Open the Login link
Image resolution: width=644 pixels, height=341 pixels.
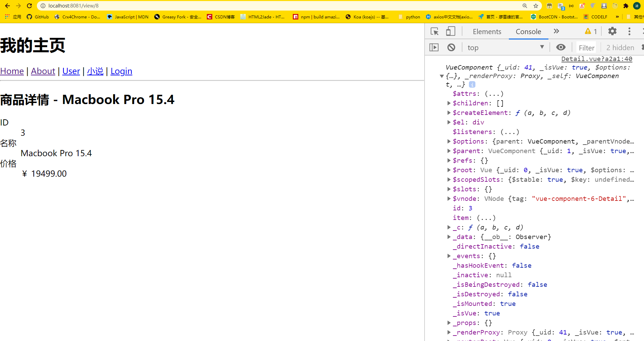click(x=121, y=71)
